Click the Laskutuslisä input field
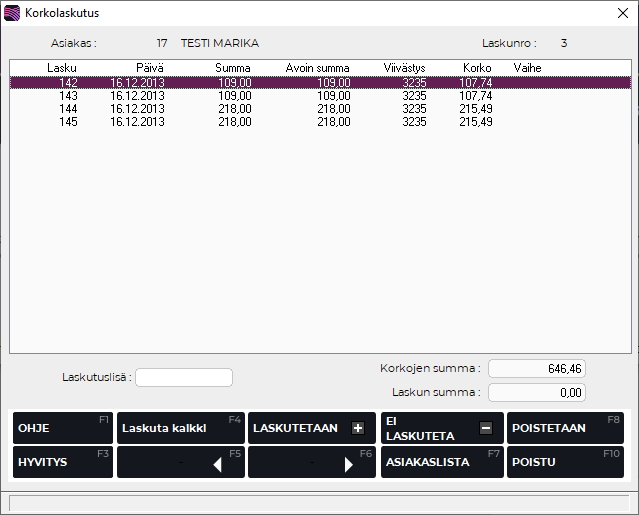This screenshot has height=515, width=639. 184,377
